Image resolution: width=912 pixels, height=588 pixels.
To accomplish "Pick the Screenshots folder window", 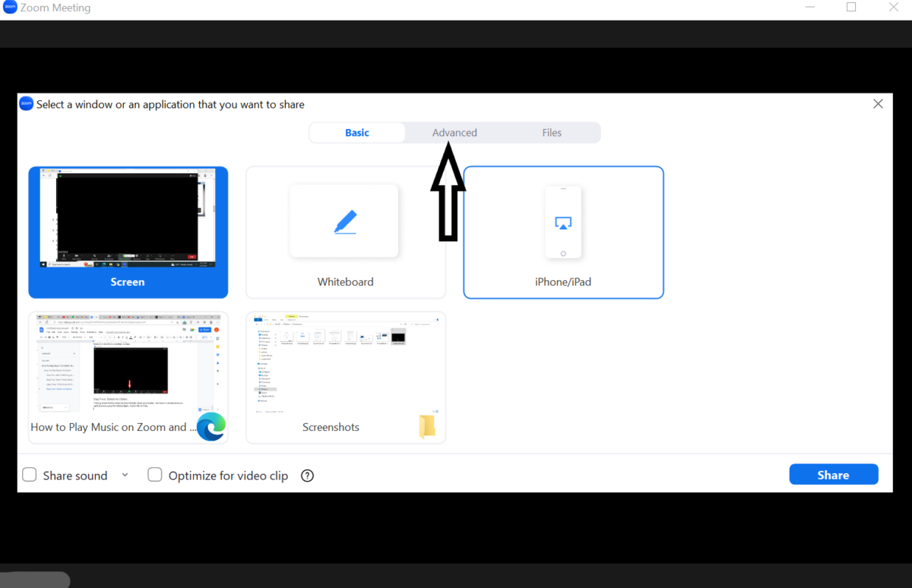I will click(346, 378).
